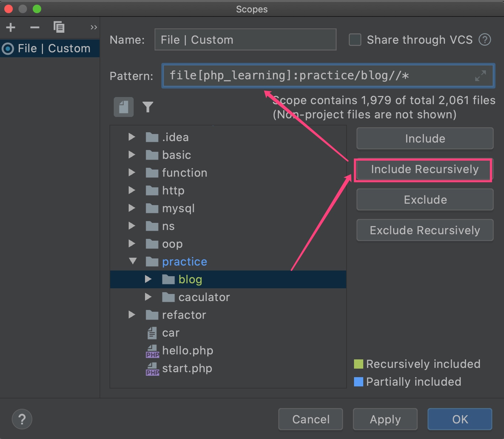
Task: Expand the caculator folder arrow
Action: tap(148, 297)
